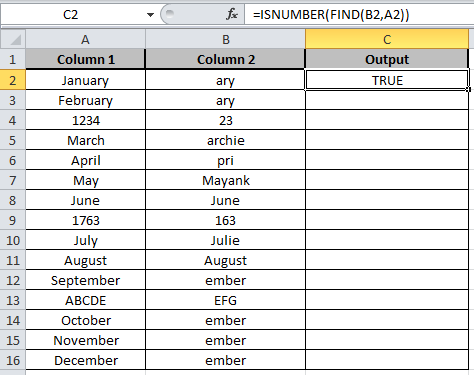
Task: Select column A header
Action: click(x=85, y=40)
